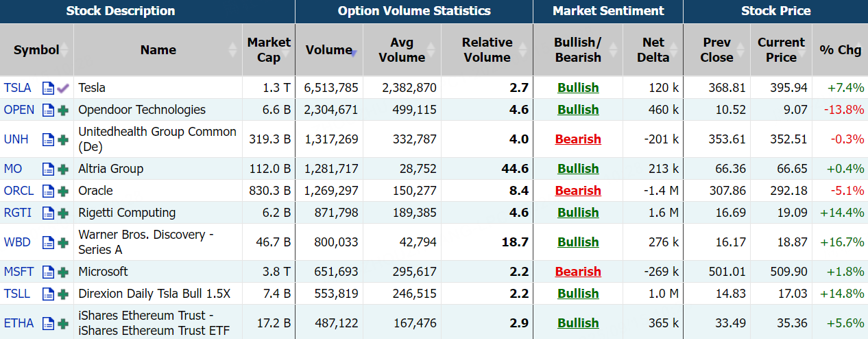
Task: Open the document icon in the TSLL row
Action: (x=48, y=294)
